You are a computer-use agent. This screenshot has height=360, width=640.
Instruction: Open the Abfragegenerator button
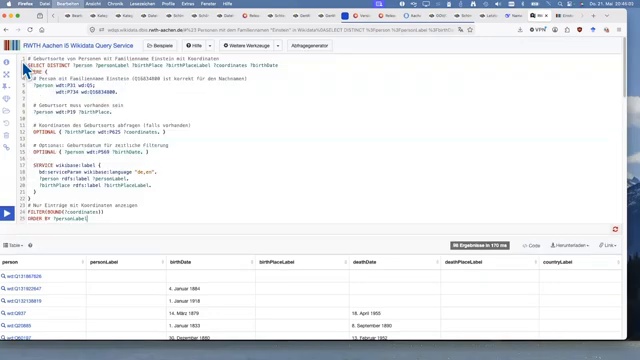click(x=309, y=46)
